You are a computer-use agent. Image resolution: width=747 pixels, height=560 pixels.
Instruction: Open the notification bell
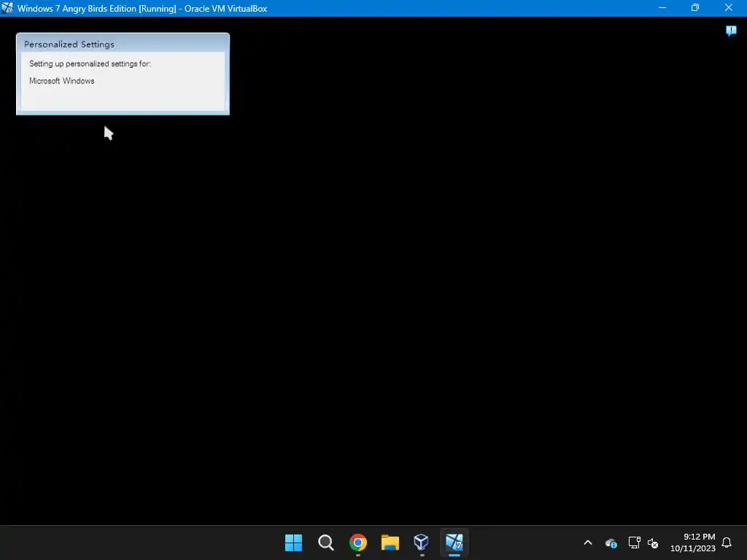(727, 542)
